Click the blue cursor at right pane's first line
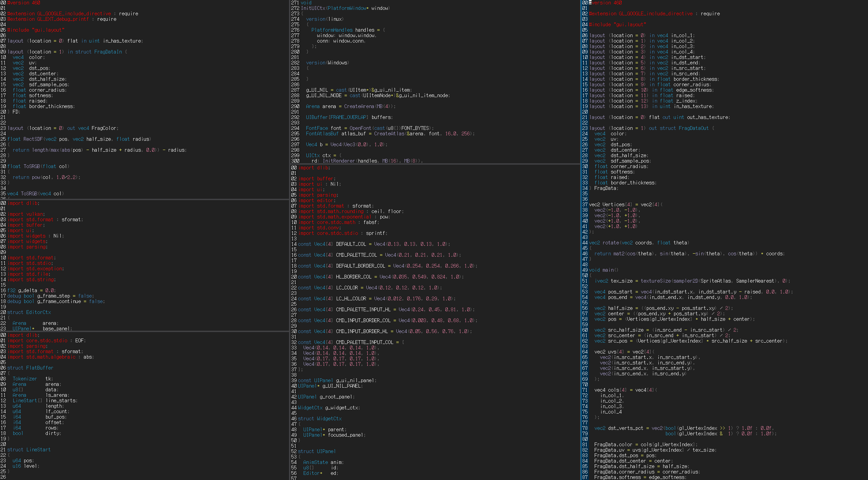 pos(590,3)
